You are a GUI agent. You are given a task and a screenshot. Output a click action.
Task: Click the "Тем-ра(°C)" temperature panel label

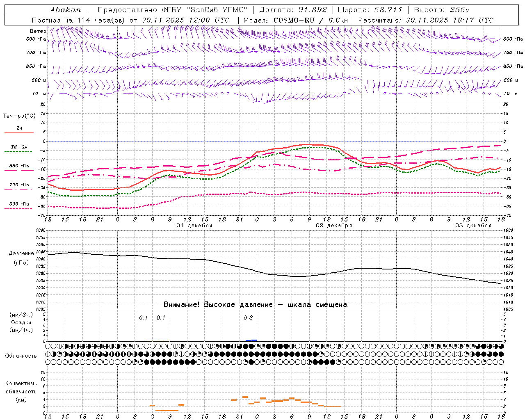(x=19, y=116)
